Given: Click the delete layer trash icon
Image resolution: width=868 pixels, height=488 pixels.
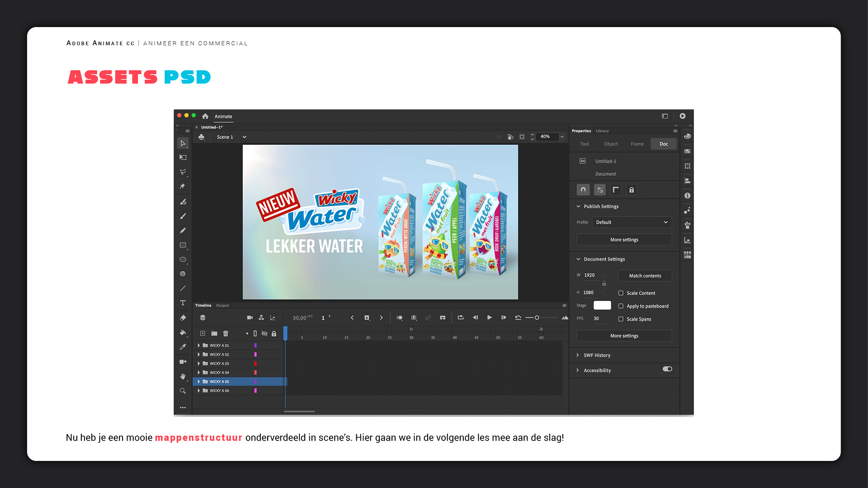Looking at the screenshot, I should click(226, 333).
